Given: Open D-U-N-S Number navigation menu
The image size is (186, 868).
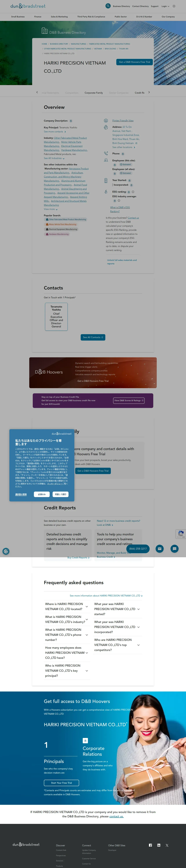Looking at the screenshot, I should 144,16.
